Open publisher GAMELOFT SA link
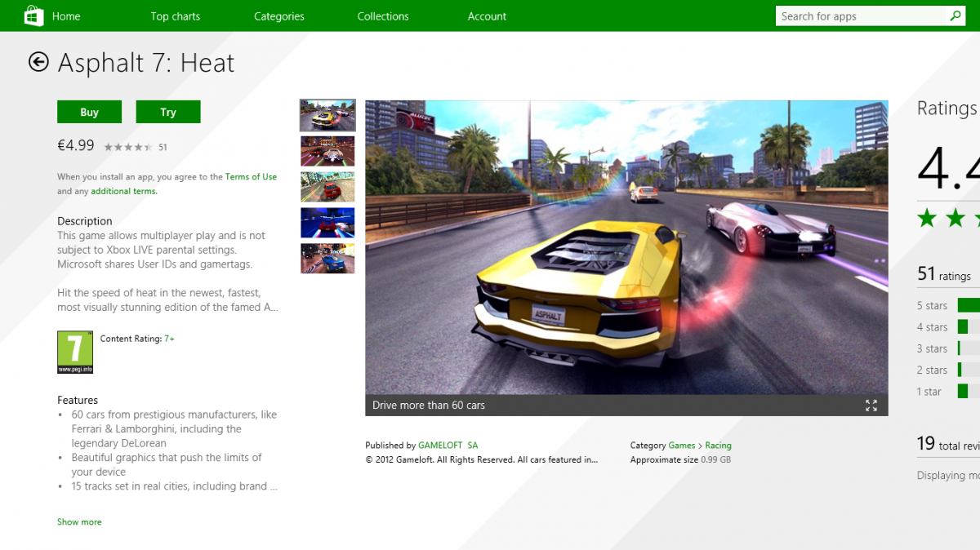Screen dimensions: 980x550 click(448, 446)
